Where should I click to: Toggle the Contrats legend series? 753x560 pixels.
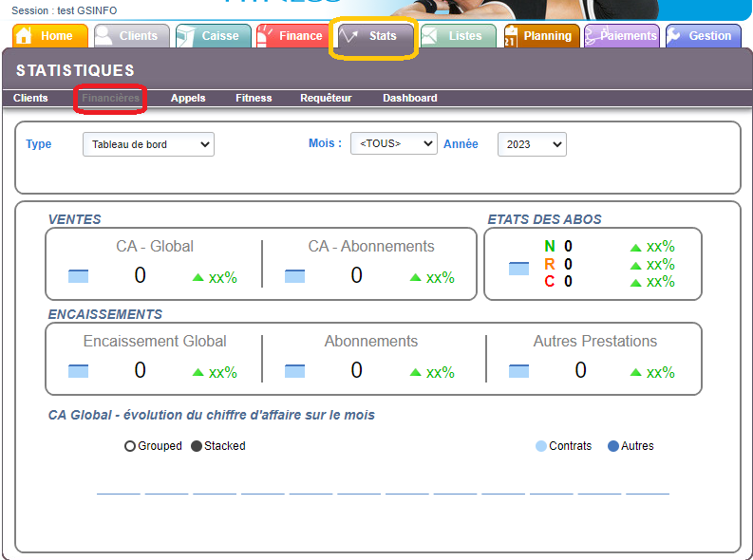(x=541, y=446)
